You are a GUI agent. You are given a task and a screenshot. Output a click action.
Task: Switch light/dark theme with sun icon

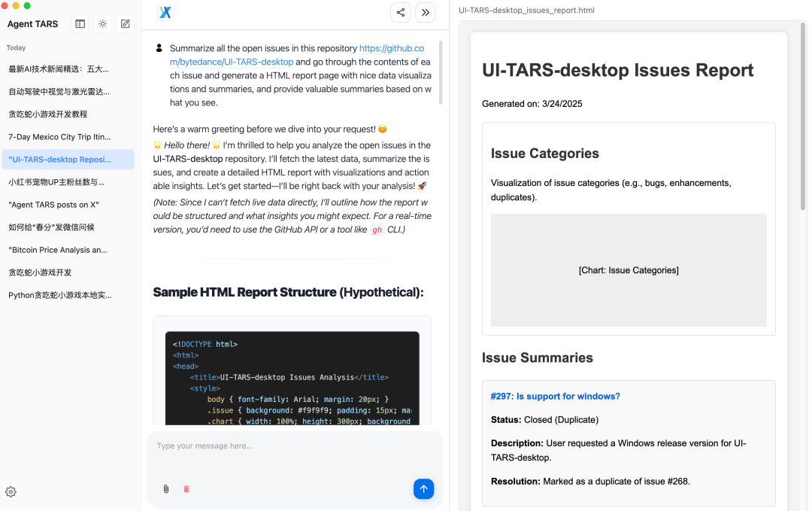point(102,24)
